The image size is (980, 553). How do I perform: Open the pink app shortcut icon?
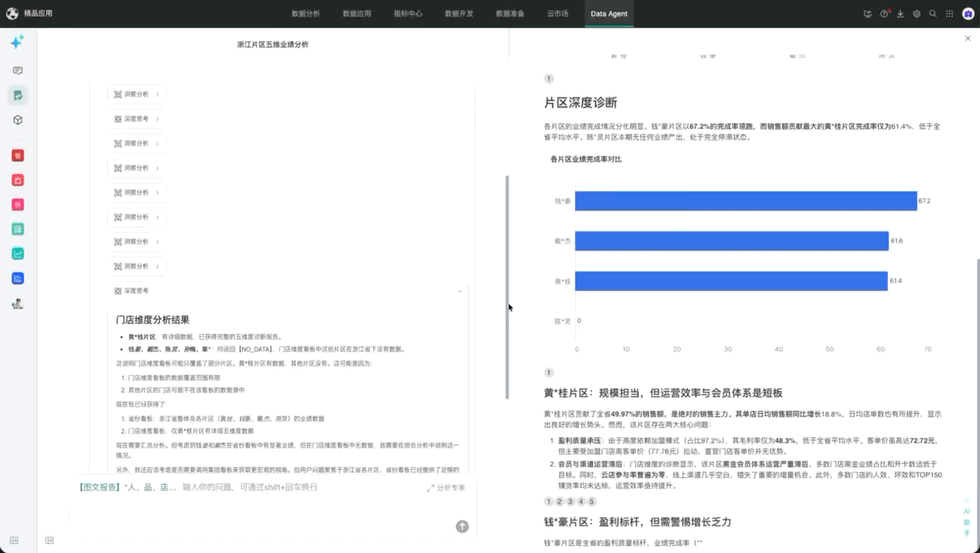pyautogui.click(x=18, y=204)
